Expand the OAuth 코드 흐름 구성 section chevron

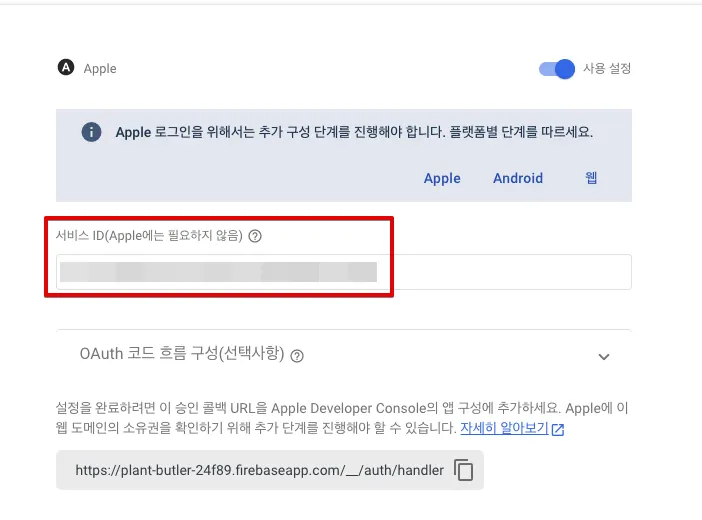point(604,357)
